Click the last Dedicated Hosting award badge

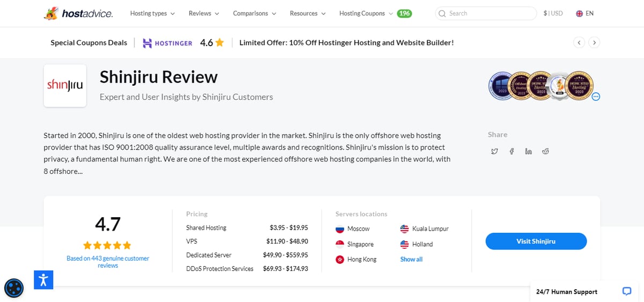[x=579, y=86]
